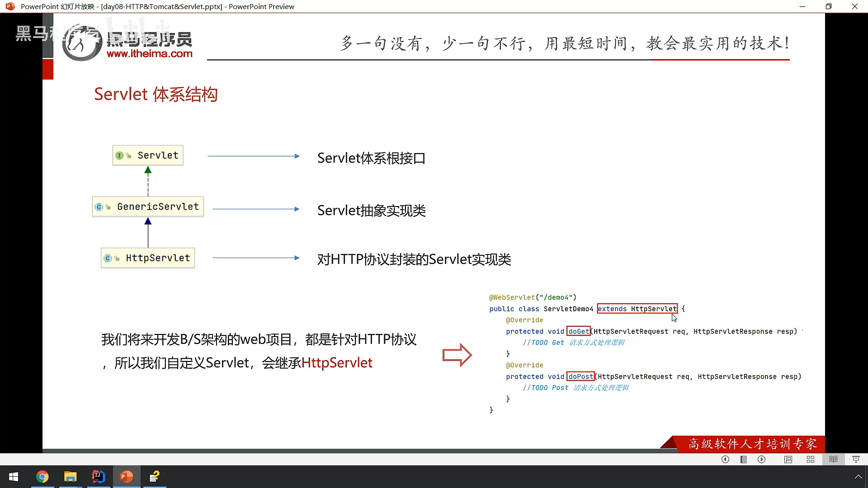Click the PowerPoint taskbar button
This screenshot has width=868, height=488.
[127, 477]
